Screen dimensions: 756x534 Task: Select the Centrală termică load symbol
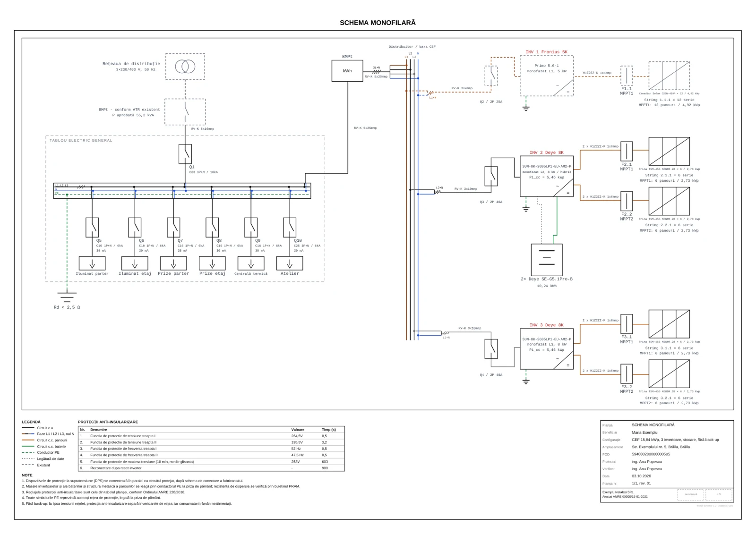pyautogui.click(x=251, y=263)
